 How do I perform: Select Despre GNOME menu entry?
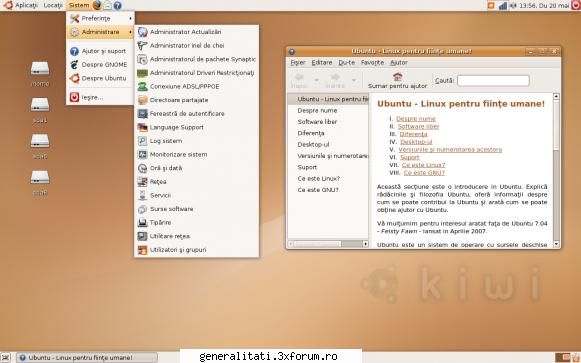point(100,65)
